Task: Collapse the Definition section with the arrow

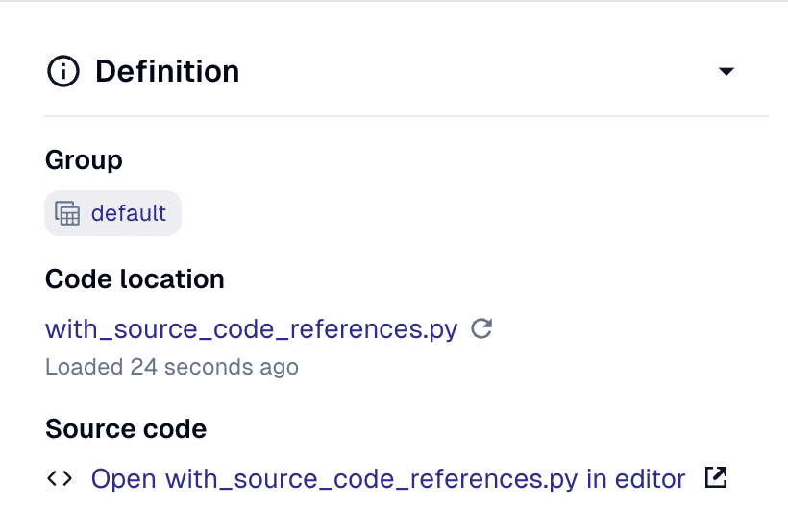Action: (x=726, y=72)
